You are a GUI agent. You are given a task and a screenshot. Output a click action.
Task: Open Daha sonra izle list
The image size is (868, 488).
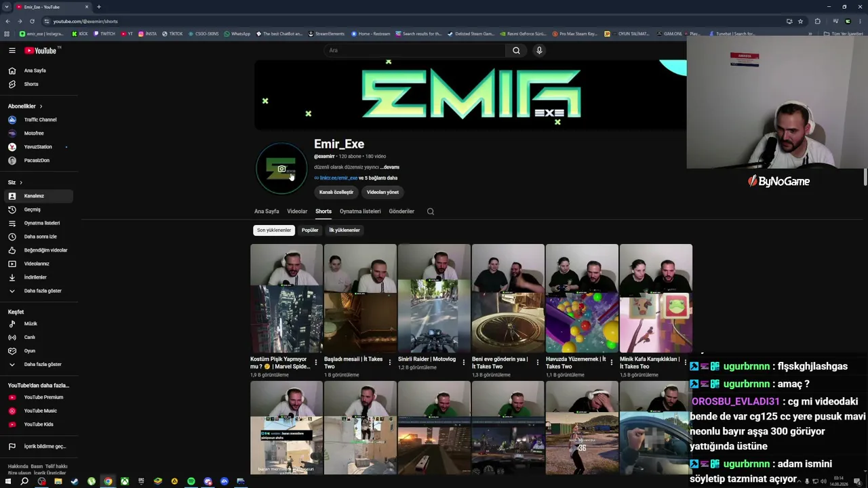pos(39,237)
